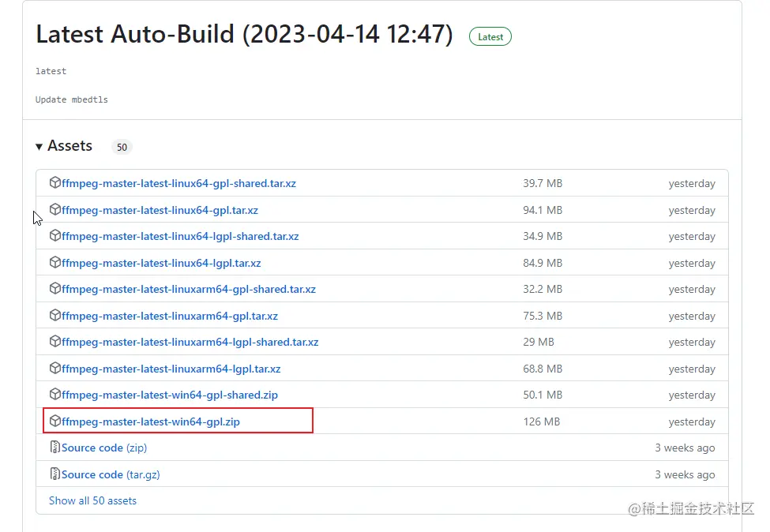Download Source code (zip)
This screenshot has width=770, height=532.
click(104, 448)
